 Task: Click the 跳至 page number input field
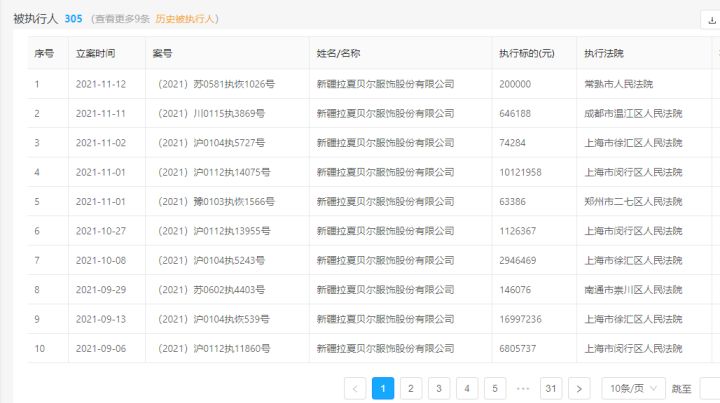[x=710, y=389]
